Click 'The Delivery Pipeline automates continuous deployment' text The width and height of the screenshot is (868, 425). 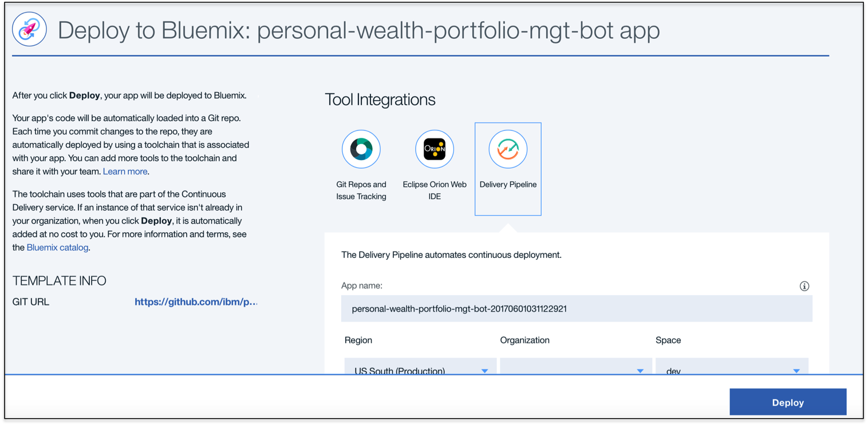451,255
